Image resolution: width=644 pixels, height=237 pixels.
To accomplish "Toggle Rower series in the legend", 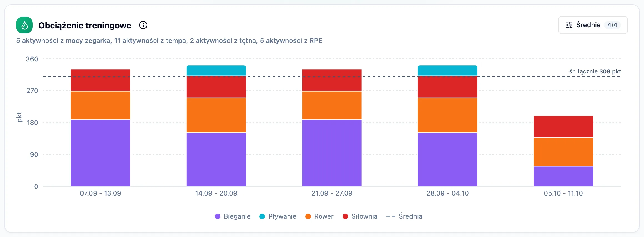I will (319, 216).
